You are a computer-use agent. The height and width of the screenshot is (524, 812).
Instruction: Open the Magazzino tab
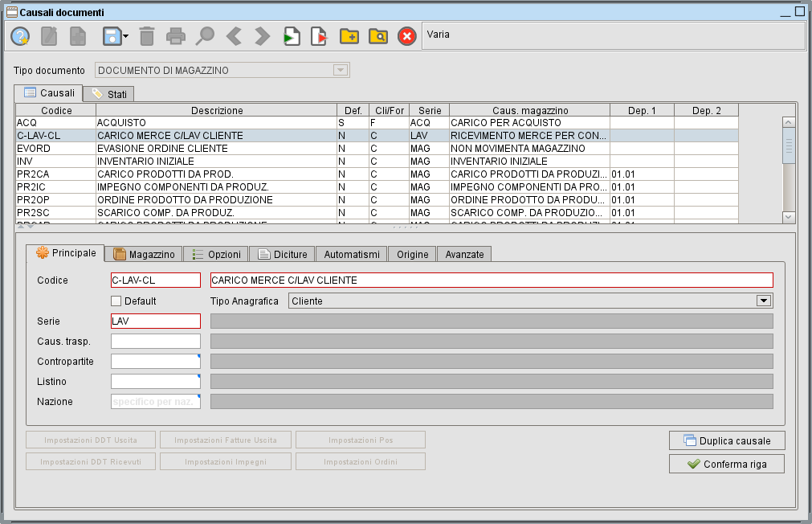click(x=144, y=254)
